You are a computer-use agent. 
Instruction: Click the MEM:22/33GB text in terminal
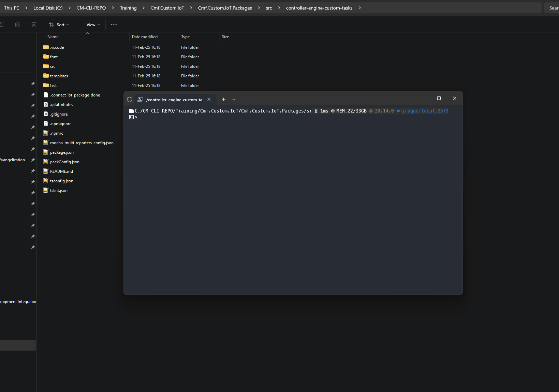pyautogui.click(x=351, y=111)
